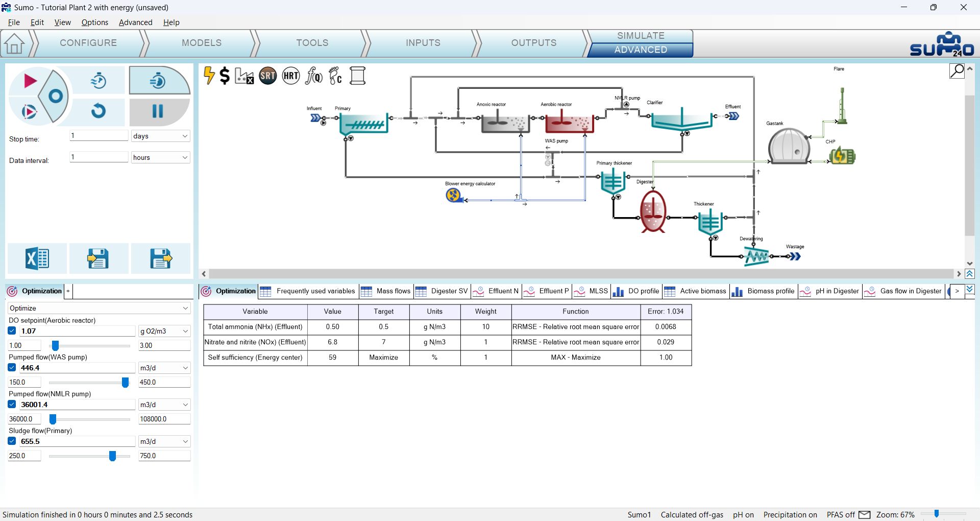Click the SRT round icon
Image resolution: width=980 pixels, height=521 pixels.
[x=267, y=76]
